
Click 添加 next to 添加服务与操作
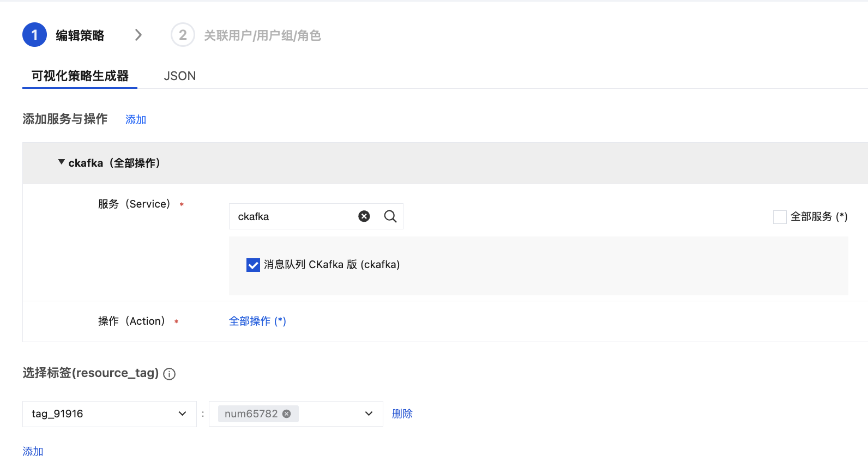pyautogui.click(x=136, y=119)
